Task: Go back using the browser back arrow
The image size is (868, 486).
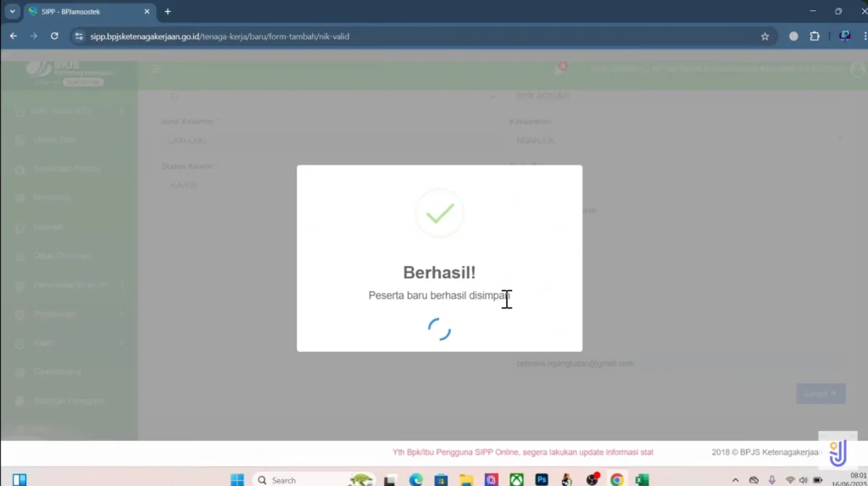Action: coord(14,36)
